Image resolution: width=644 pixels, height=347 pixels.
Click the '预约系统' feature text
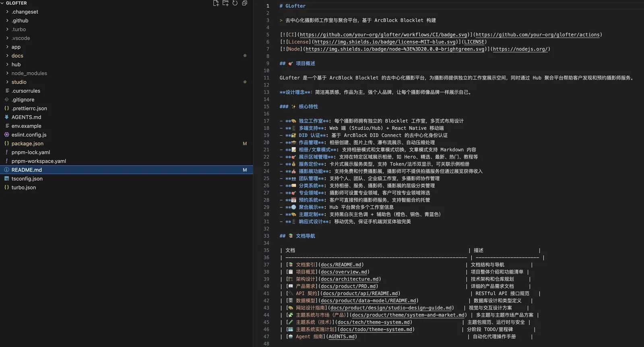pyautogui.click(x=308, y=200)
